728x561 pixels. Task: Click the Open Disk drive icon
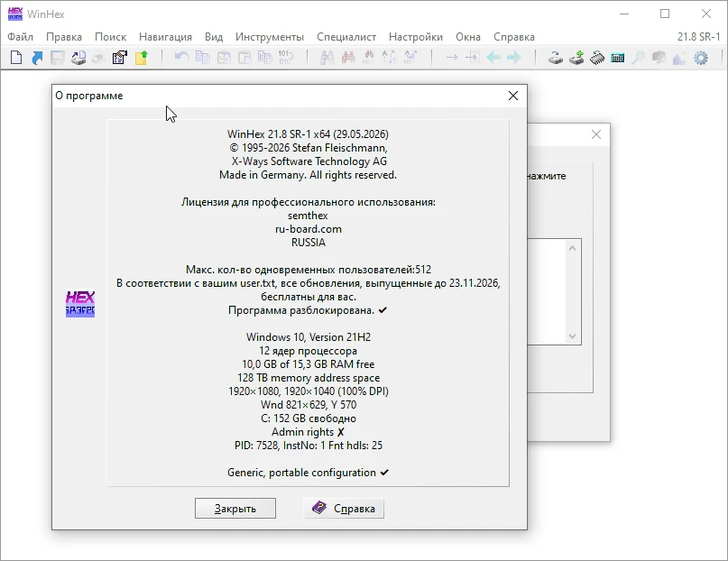point(556,58)
